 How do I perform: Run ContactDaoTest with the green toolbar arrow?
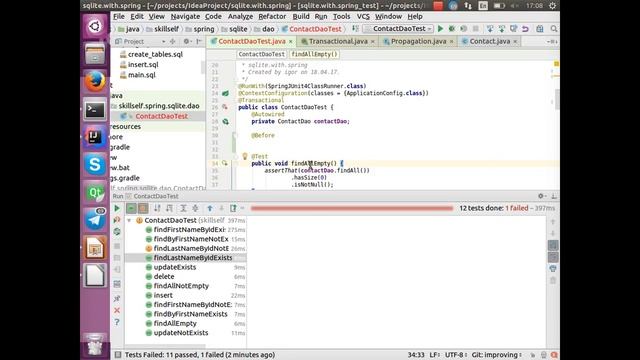click(440, 29)
